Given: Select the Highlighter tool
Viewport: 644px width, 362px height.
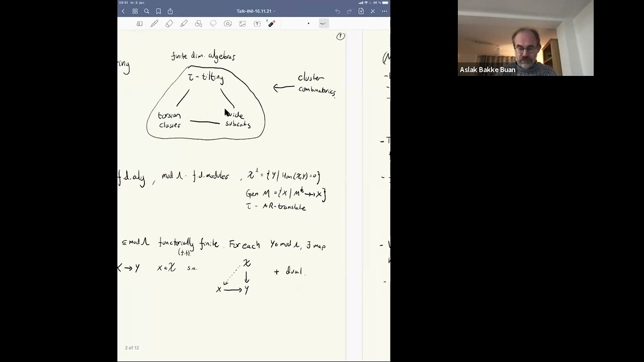Looking at the screenshot, I should pyautogui.click(x=184, y=24).
